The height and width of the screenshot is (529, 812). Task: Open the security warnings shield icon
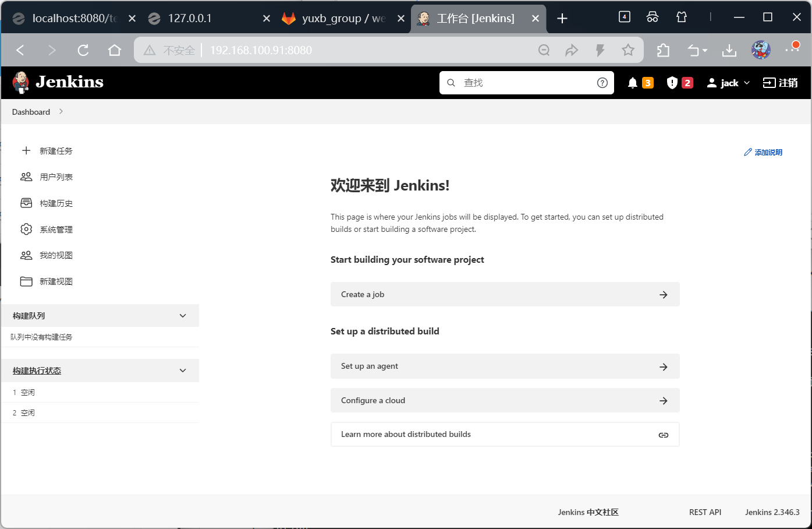click(x=672, y=83)
